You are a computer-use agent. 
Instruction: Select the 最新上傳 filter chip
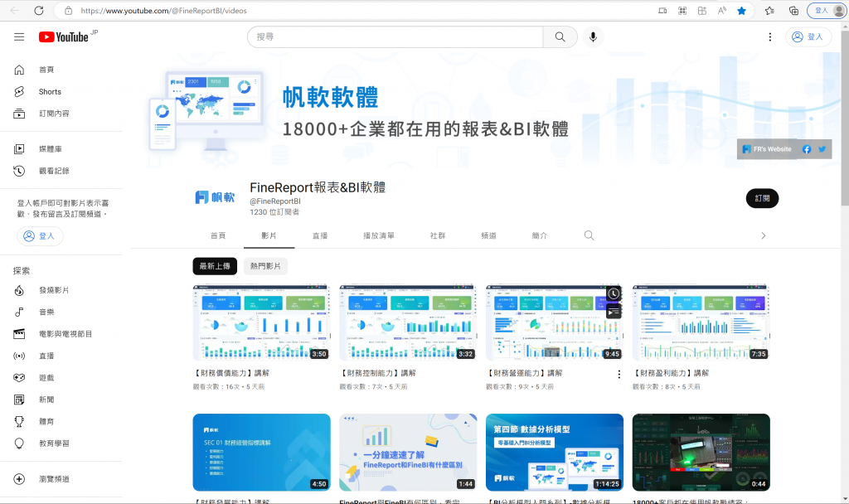215,266
